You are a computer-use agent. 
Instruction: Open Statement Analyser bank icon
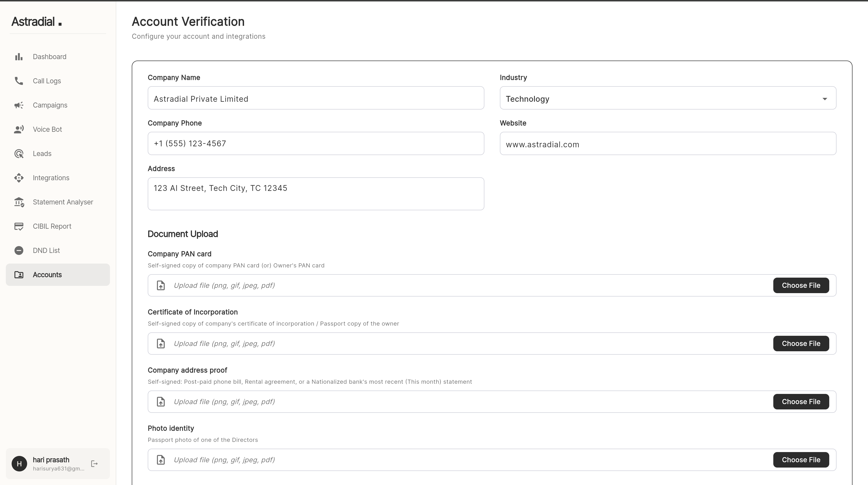click(19, 202)
